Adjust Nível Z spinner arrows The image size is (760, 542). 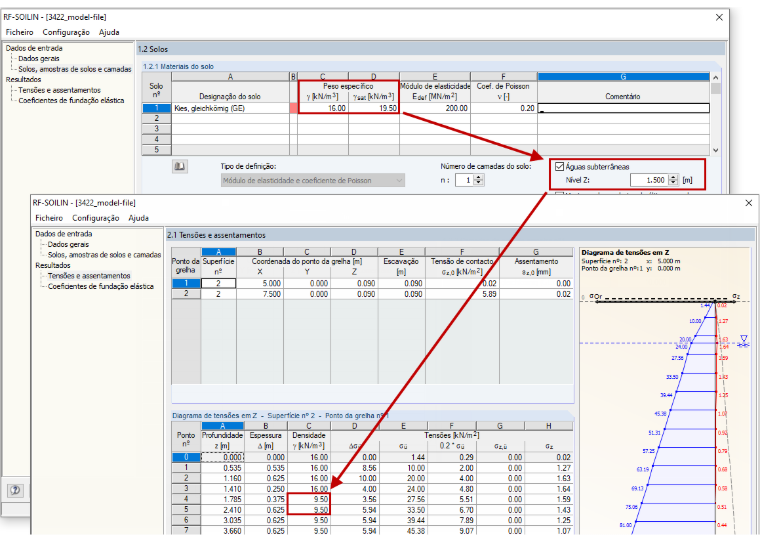673,180
